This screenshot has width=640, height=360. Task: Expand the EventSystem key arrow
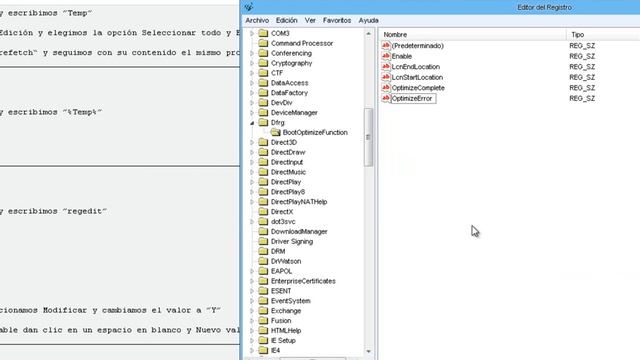click(x=252, y=301)
